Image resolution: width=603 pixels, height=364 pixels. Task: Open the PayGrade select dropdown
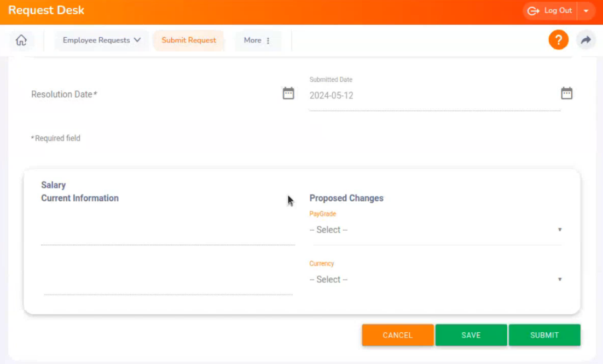[436, 230]
